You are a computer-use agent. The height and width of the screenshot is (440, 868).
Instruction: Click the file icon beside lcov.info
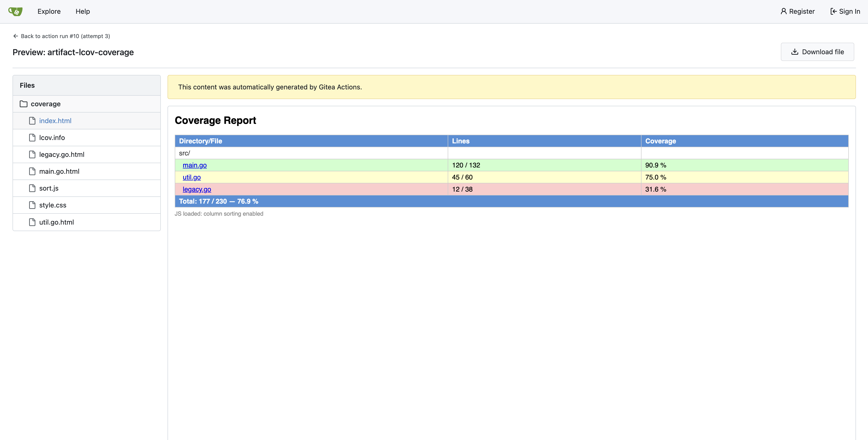[32, 138]
